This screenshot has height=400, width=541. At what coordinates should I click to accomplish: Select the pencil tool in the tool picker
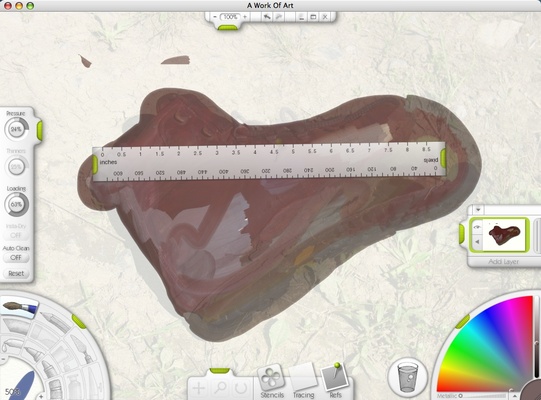coord(55,322)
